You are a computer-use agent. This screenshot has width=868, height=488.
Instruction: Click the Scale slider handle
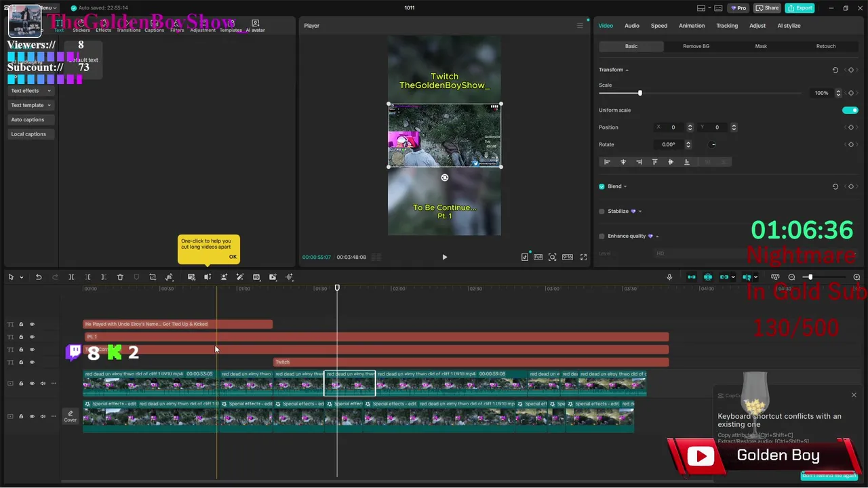tap(639, 93)
